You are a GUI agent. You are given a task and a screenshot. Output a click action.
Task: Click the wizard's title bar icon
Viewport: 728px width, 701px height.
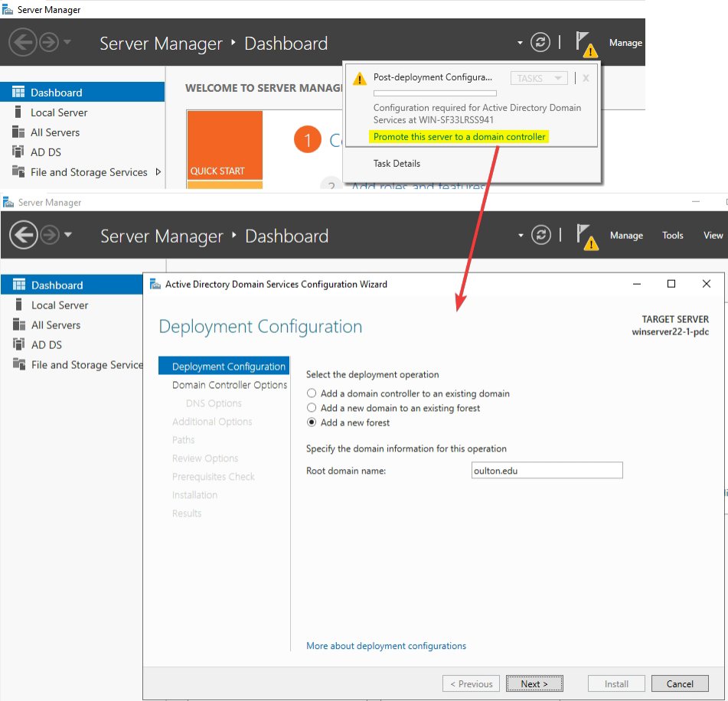tap(155, 284)
